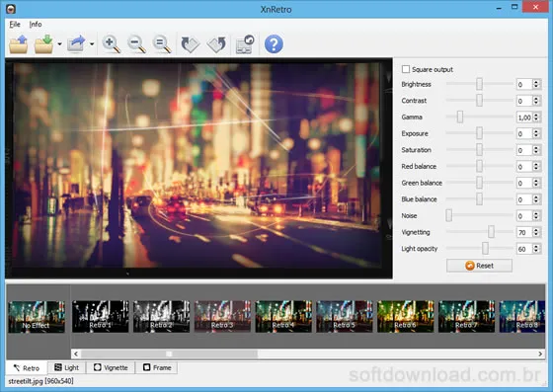Image resolution: width=553 pixels, height=392 pixels.
Task: Click the Blue balance slider
Action: tap(479, 198)
